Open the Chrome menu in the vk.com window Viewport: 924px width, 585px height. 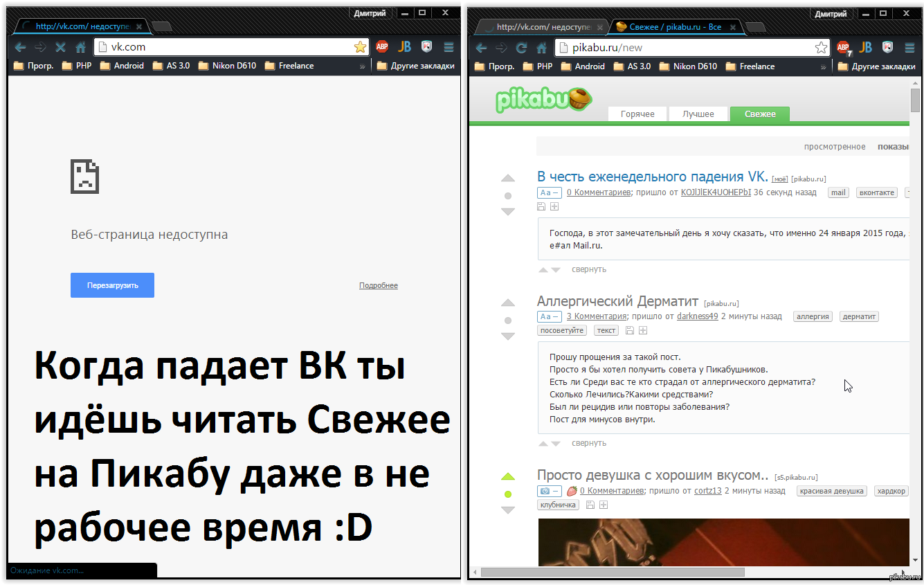[x=449, y=47]
